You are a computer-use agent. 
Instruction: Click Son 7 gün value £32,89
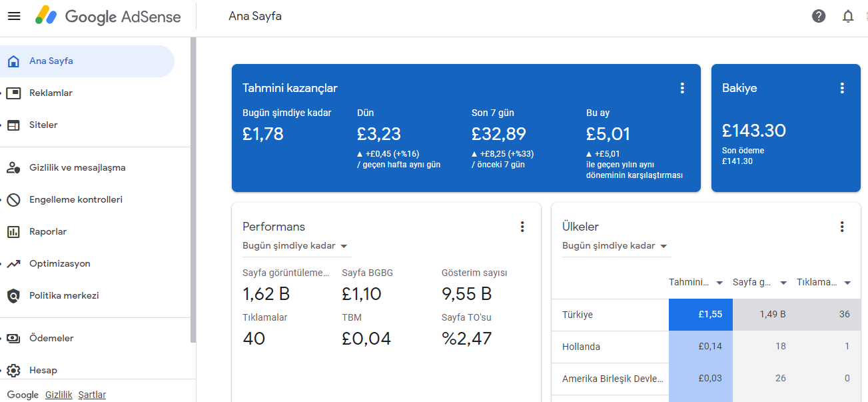click(499, 134)
